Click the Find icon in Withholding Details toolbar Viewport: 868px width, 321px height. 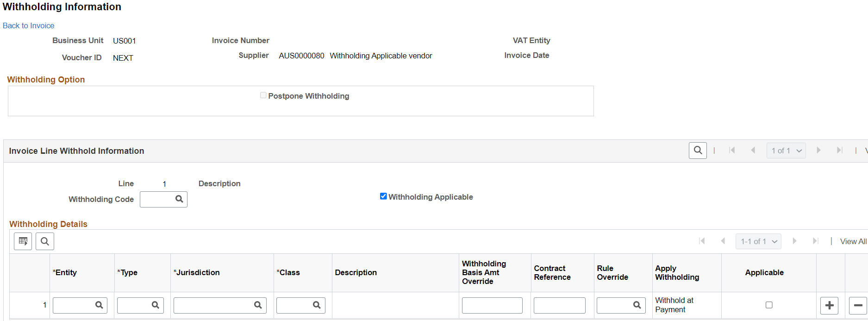pos(45,241)
